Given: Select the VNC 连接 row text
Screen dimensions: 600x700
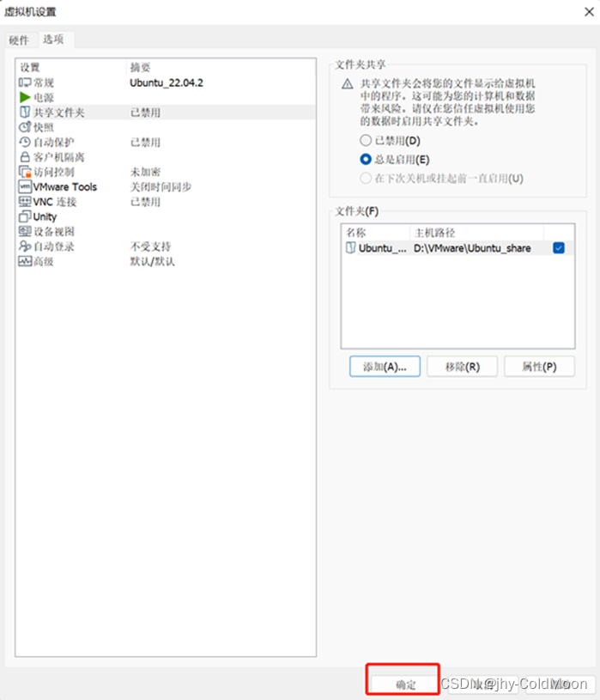Looking at the screenshot, I should pyautogui.click(x=55, y=202).
